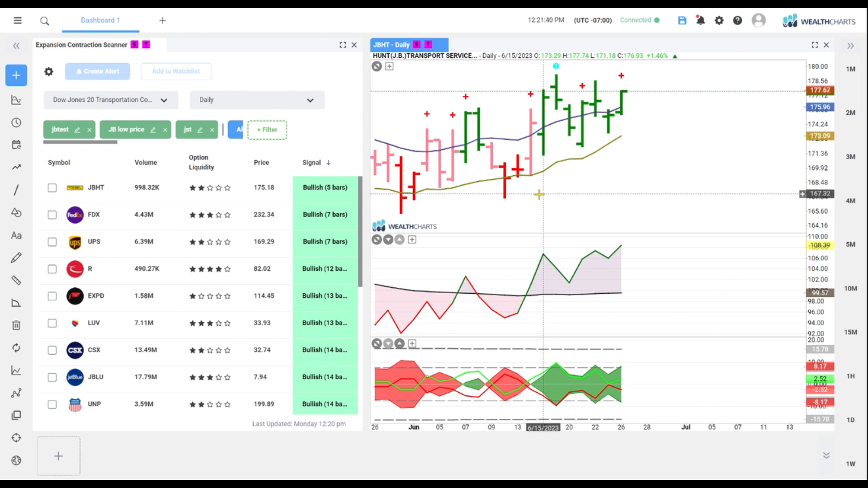The image size is (868, 488).
Task: Select the diagonal line drawing tool
Action: click(x=16, y=190)
